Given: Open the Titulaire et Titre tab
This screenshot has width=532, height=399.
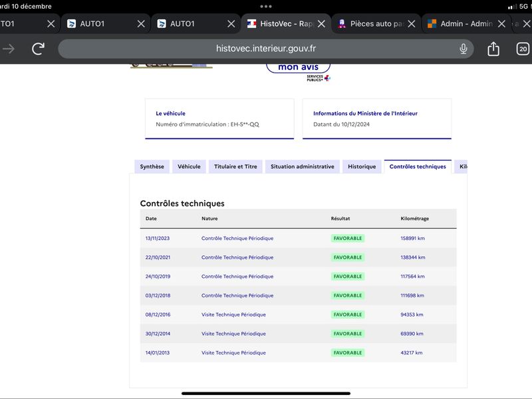Looking at the screenshot, I should click(x=235, y=167).
